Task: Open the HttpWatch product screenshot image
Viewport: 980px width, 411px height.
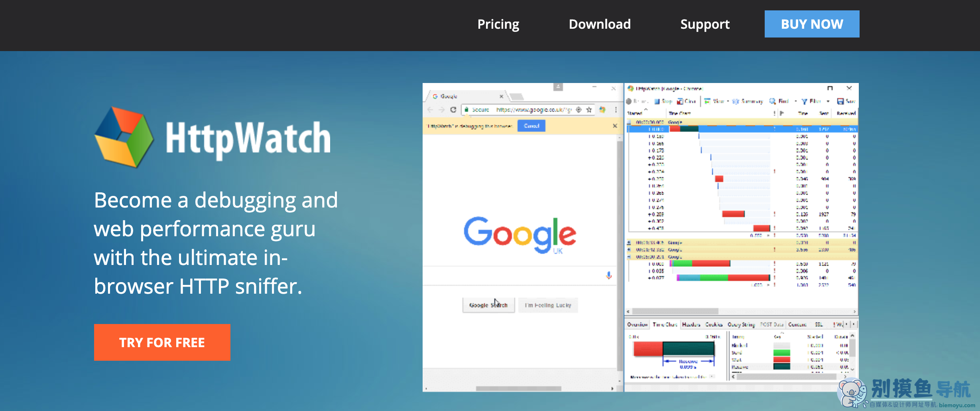Action: [x=640, y=237]
